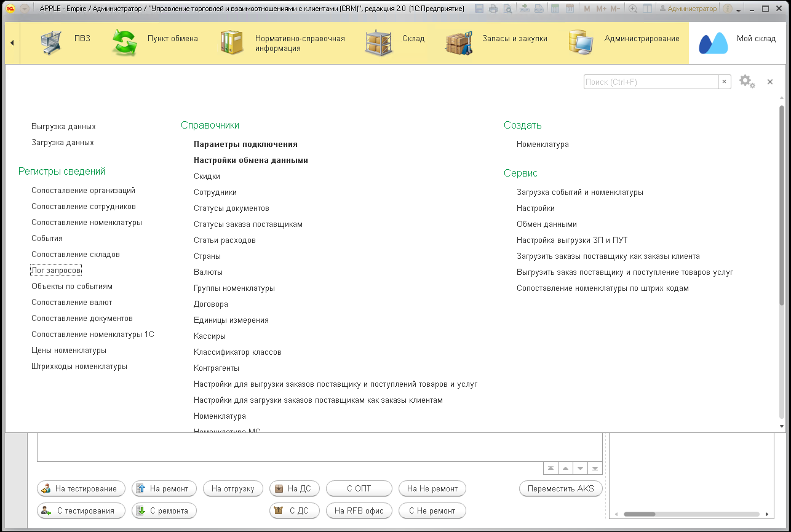Screen dimensions: 791x532
Task: Click the gear settings icon near search
Action: (746, 81)
